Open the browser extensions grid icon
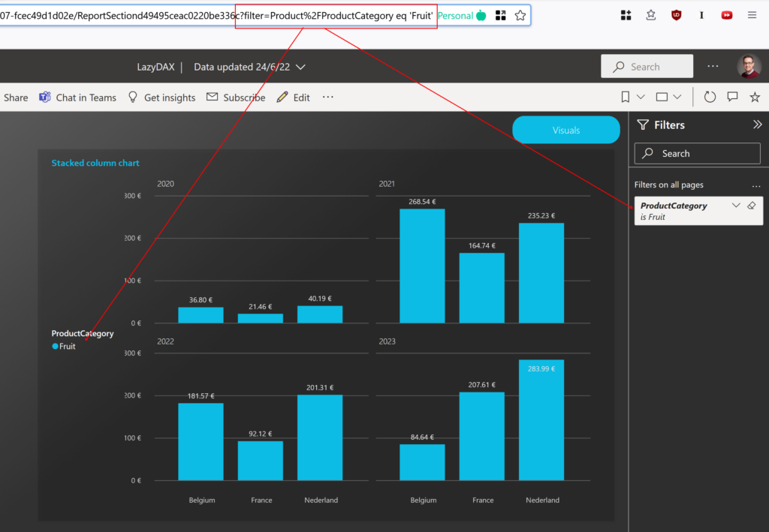Image resolution: width=769 pixels, height=532 pixels. [x=626, y=15]
